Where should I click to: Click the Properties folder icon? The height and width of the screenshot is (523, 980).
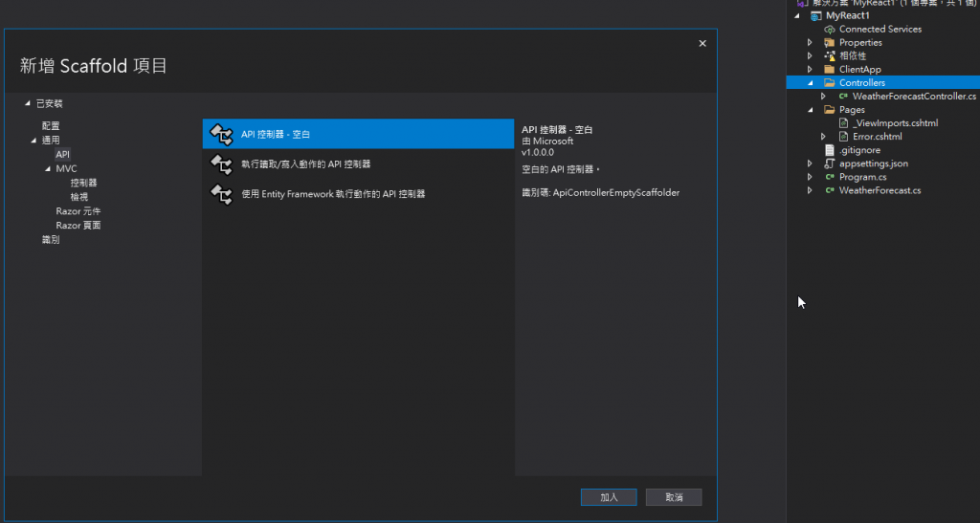pos(830,42)
